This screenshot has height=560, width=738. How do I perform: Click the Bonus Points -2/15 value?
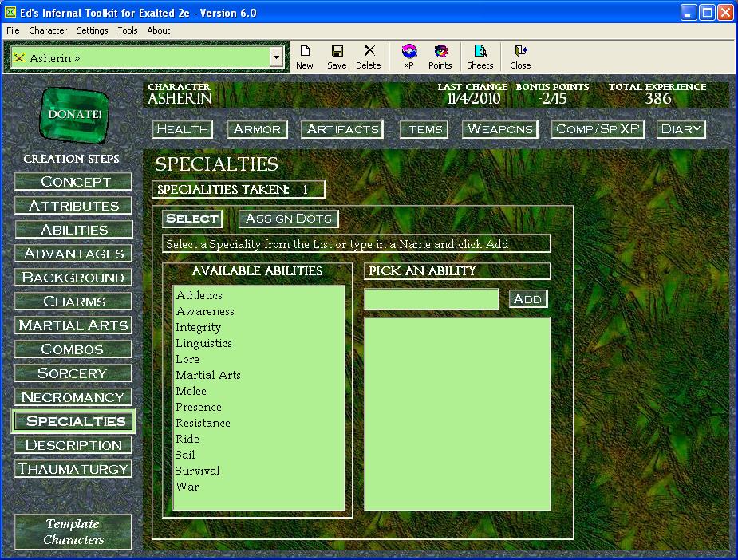(553, 99)
